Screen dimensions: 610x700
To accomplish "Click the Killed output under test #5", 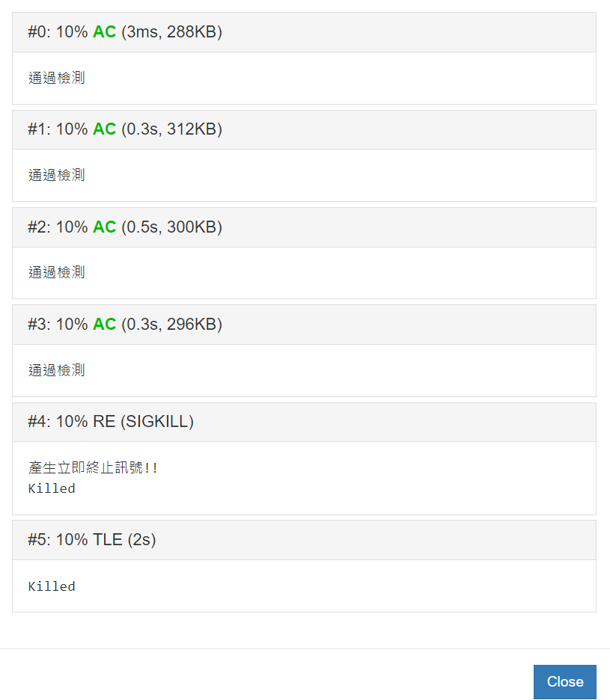I will (x=52, y=586).
